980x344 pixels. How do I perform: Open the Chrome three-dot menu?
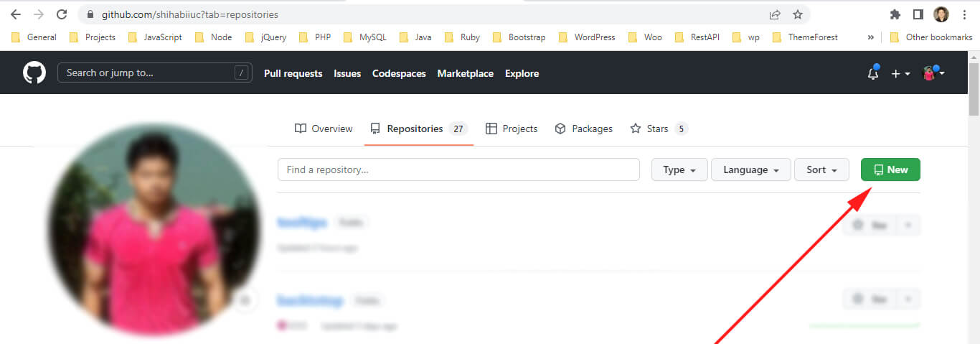[x=963, y=14]
